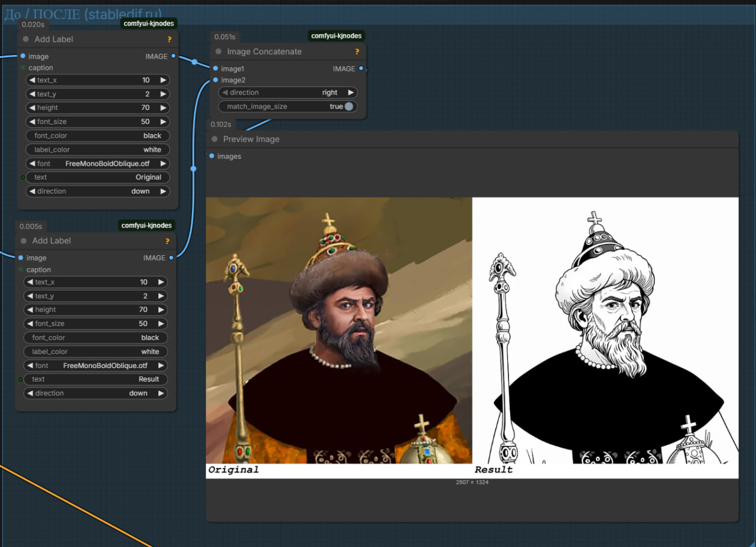This screenshot has width=756, height=547.
Task: Click the До / ПОСЛЕ group title
Action: point(83,14)
